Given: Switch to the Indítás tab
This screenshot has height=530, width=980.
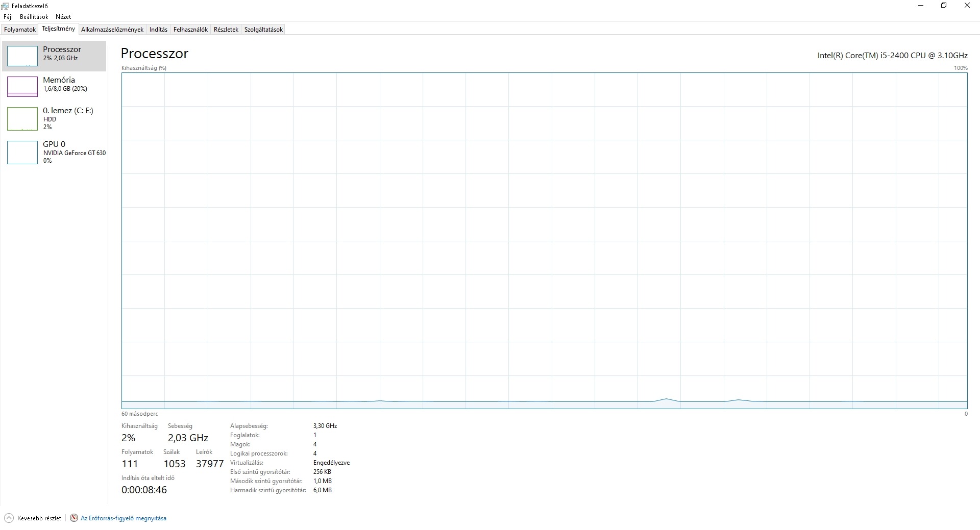Looking at the screenshot, I should [158, 30].
